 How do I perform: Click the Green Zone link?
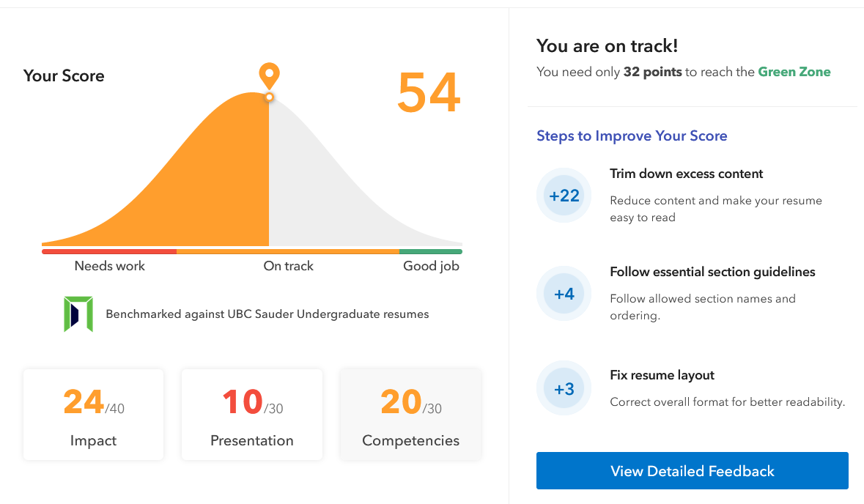point(794,73)
